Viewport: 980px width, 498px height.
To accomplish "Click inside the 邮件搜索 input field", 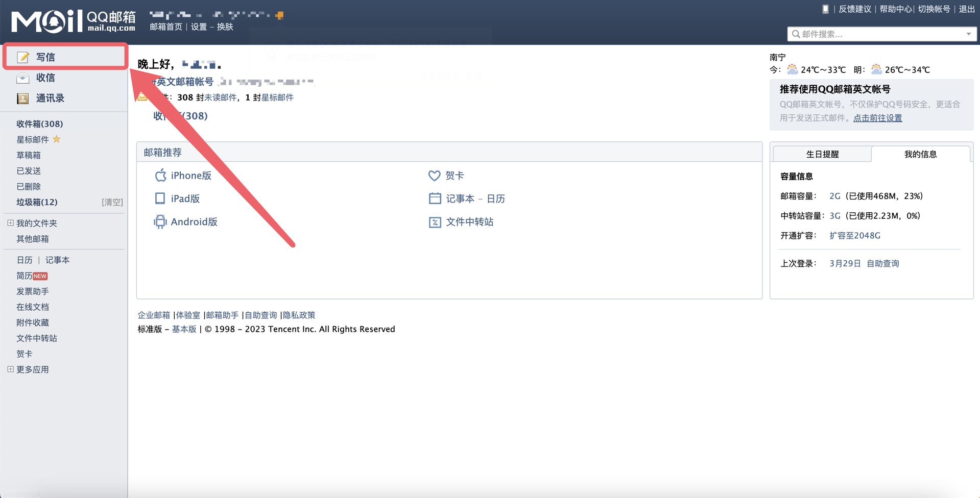I will [868, 34].
